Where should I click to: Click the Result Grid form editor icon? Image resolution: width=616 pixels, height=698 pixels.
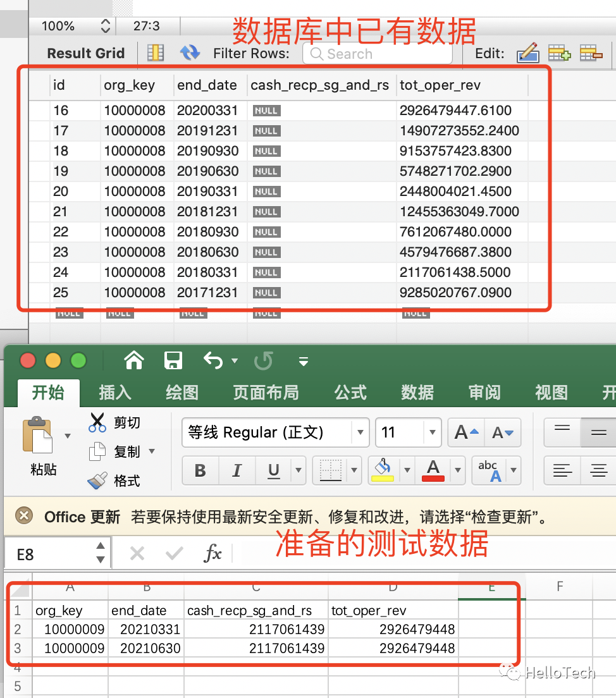(x=156, y=53)
